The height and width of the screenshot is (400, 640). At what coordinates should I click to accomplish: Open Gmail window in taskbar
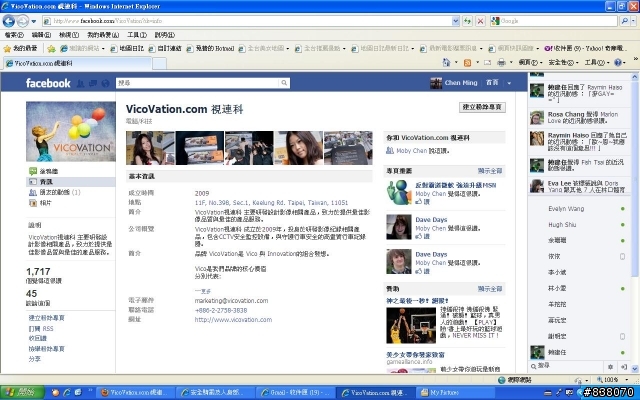(x=296, y=393)
